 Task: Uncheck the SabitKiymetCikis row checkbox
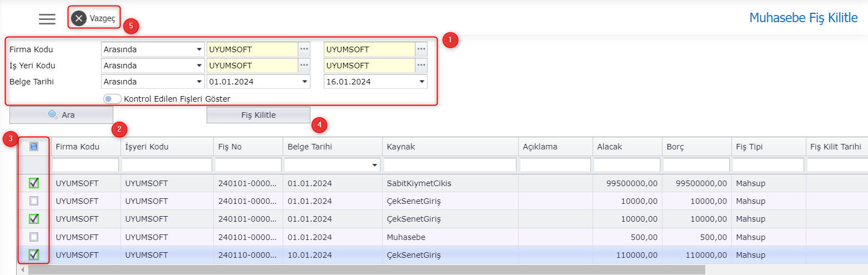(34, 183)
